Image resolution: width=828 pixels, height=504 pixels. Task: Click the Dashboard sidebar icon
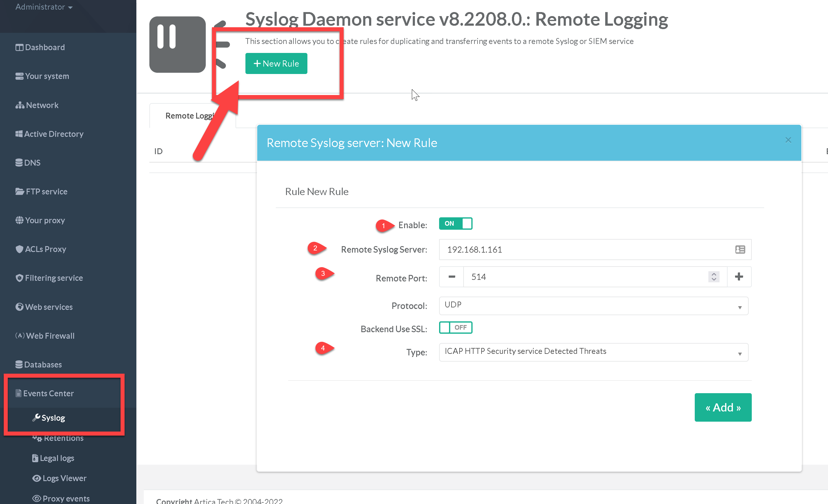(19, 48)
